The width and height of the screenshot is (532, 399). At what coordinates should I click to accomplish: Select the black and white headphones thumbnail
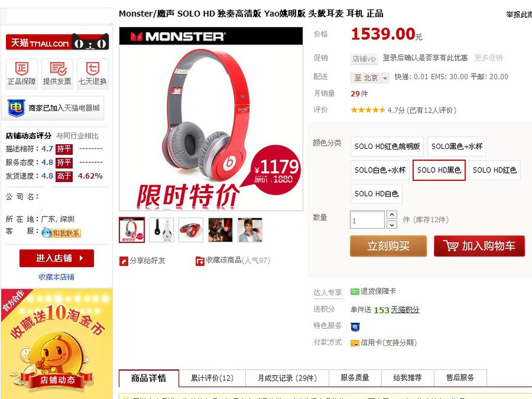[162, 230]
